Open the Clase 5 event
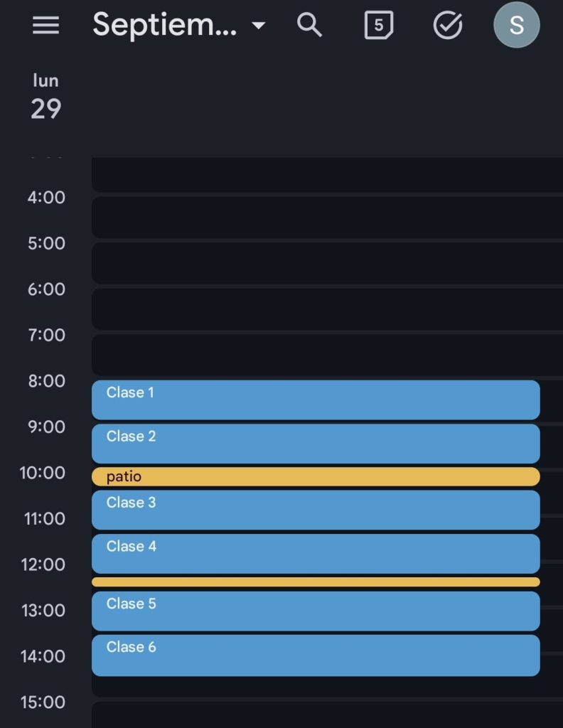The width and height of the screenshot is (563, 728). click(316, 611)
